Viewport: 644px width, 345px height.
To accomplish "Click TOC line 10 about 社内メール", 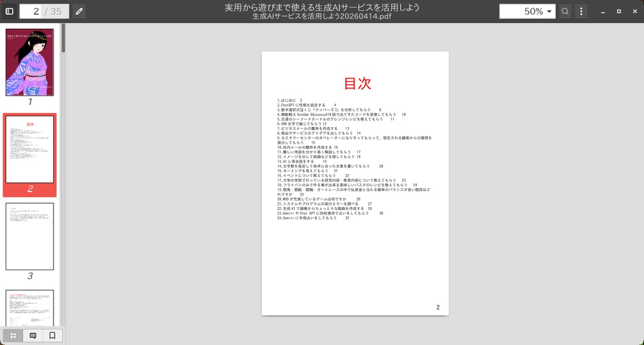I will 307,147.
